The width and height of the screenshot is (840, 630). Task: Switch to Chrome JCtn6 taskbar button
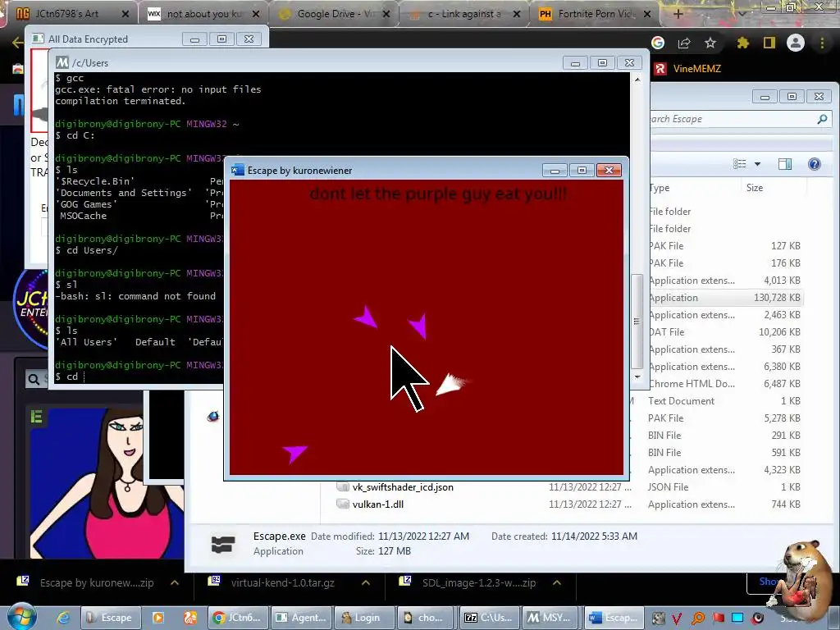(237, 618)
